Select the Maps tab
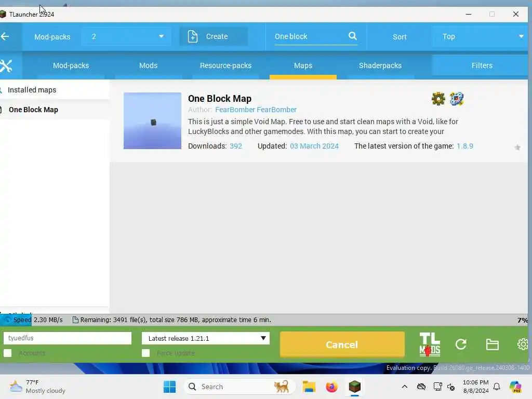This screenshot has height=399, width=532. tap(303, 65)
